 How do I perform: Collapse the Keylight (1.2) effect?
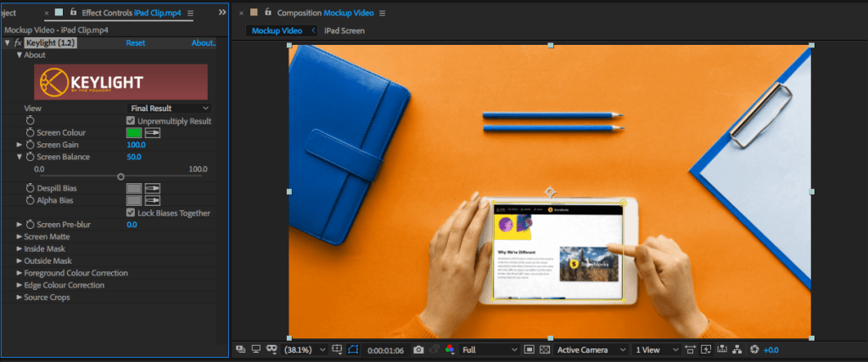(7, 42)
